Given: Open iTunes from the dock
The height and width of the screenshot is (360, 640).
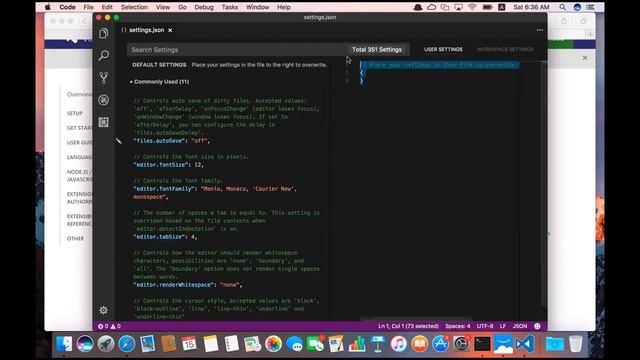Looking at the screenshot, I should (x=399, y=344).
